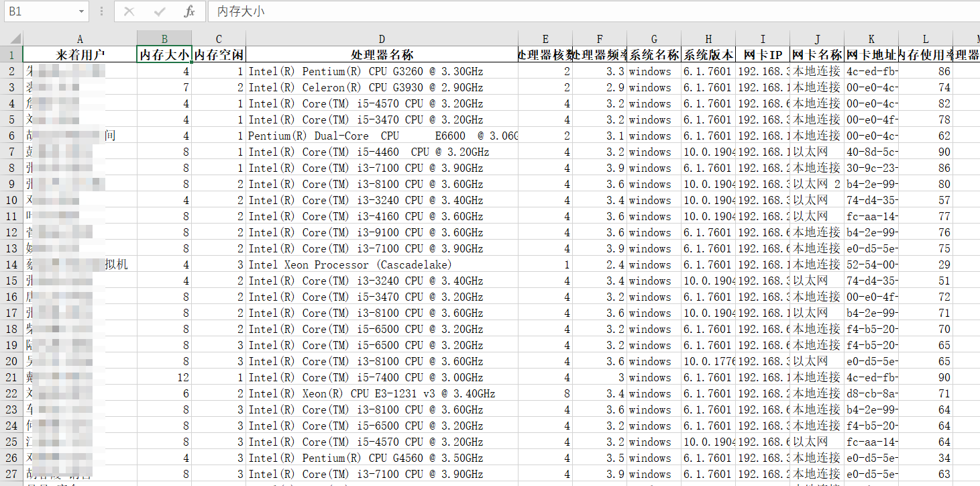Click the 处理器名称 header cell
Screen dimensions: 980x486
[x=382, y=55]
